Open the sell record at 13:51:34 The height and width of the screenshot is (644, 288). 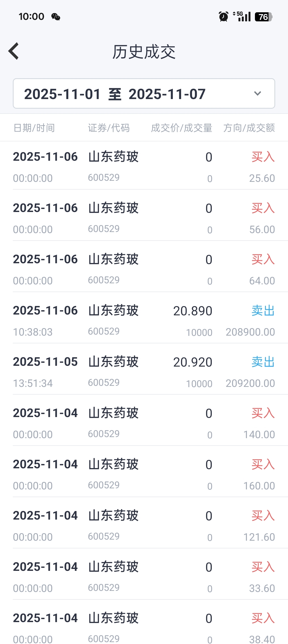pos(144,372)
